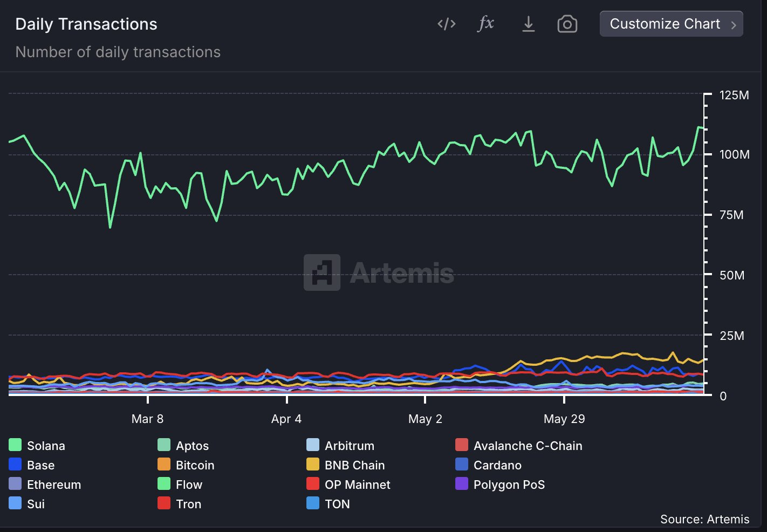The image size is (767, 532).
Task: Toggle Avalanche C-Chain color swatch
Action: tap(462, 445)
